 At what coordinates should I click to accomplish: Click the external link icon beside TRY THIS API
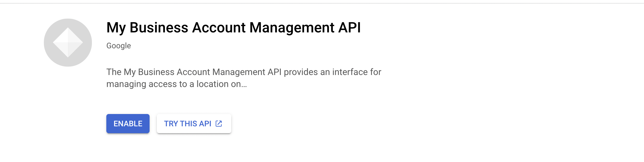[219, 124]
